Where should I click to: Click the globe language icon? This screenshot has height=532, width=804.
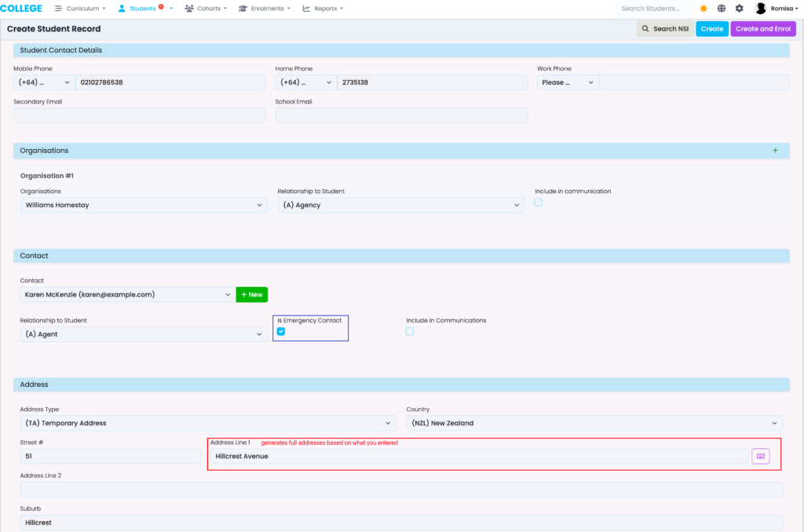[x=721, y=9]
